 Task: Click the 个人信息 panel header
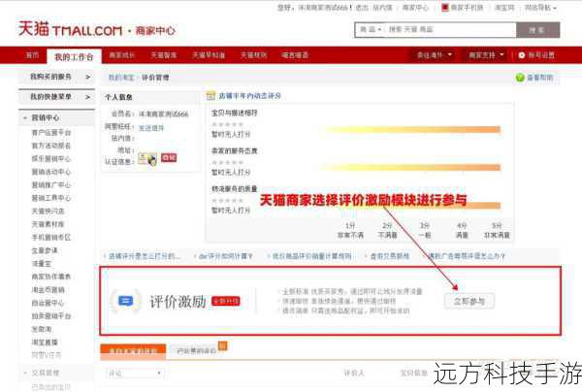(x=150, y=97)
